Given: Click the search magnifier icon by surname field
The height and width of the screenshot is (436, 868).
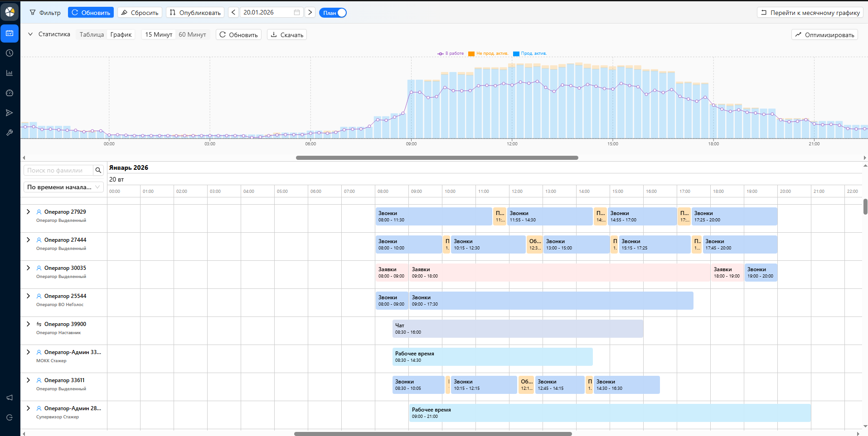Looking at the screenshot, I should click(x=98, y=171).
